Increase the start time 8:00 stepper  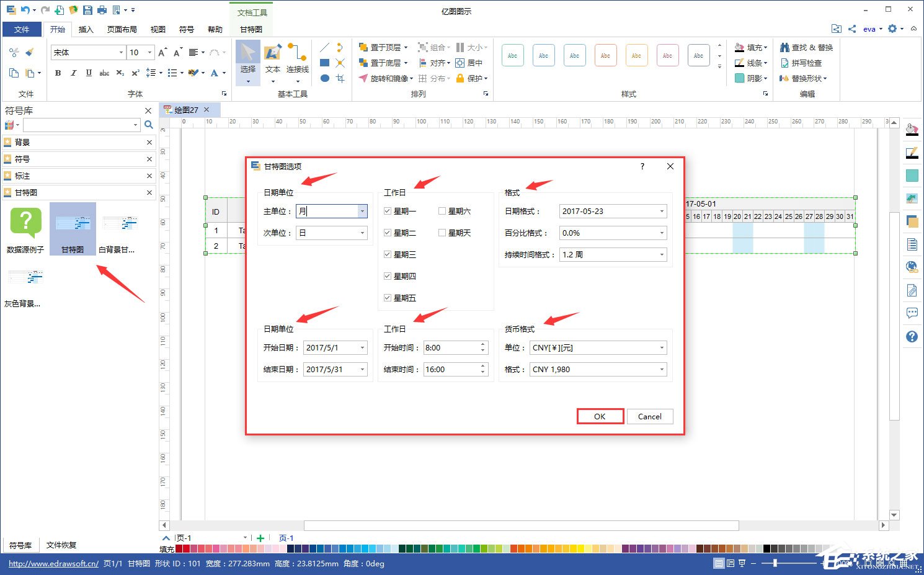click(483, 344)
